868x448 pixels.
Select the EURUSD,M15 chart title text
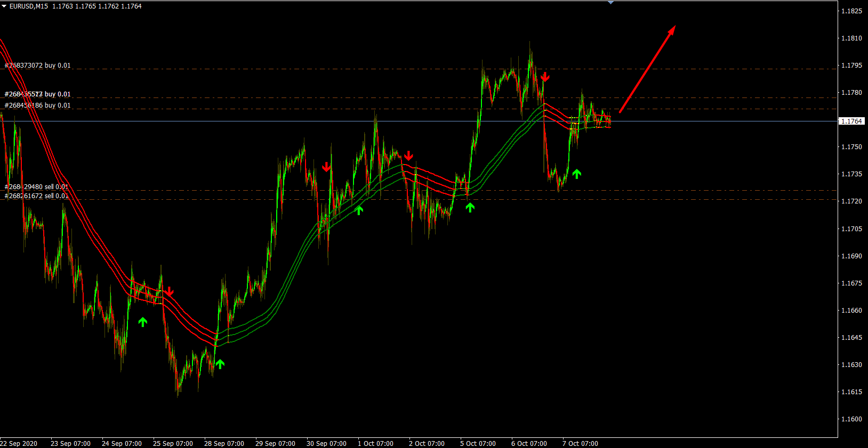tap(29, 6)
